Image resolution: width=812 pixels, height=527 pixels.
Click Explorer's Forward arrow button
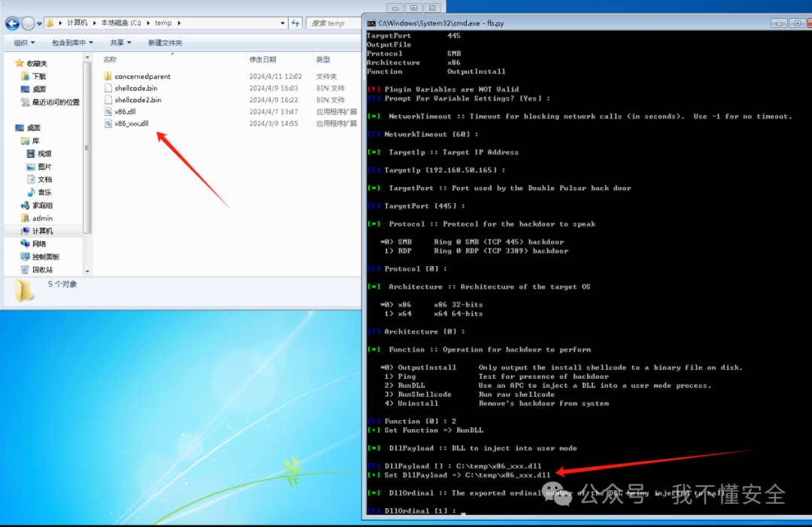28,23
